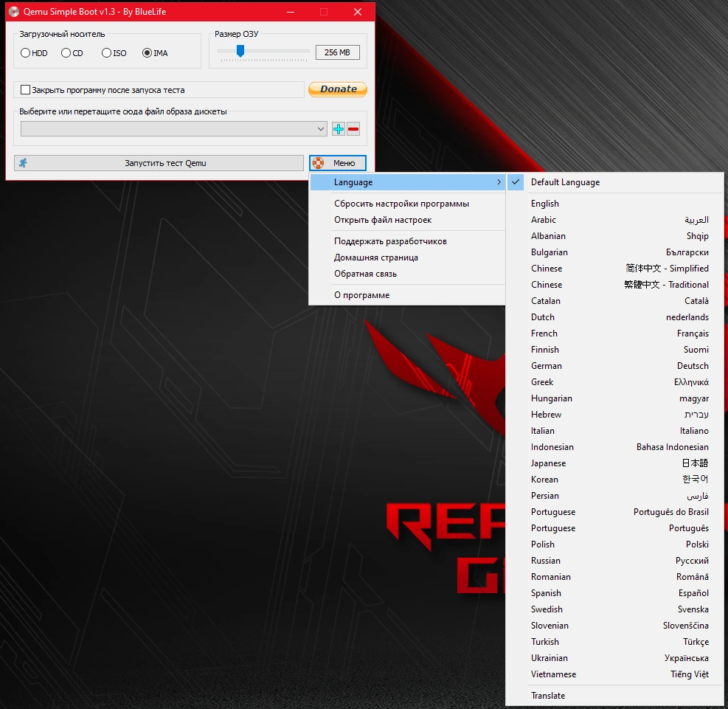Select Arabic language
The image size is (728, 709).
614,220
